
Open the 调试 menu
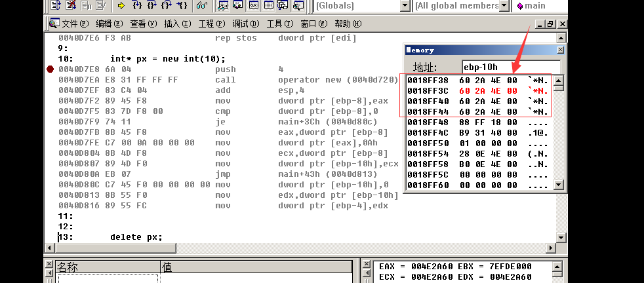pyautogui.click(x=246, y=24)
